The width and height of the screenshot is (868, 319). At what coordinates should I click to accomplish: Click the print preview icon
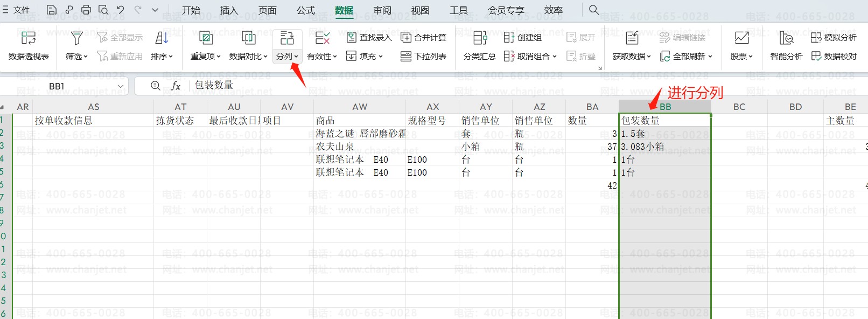pos(103,10)
